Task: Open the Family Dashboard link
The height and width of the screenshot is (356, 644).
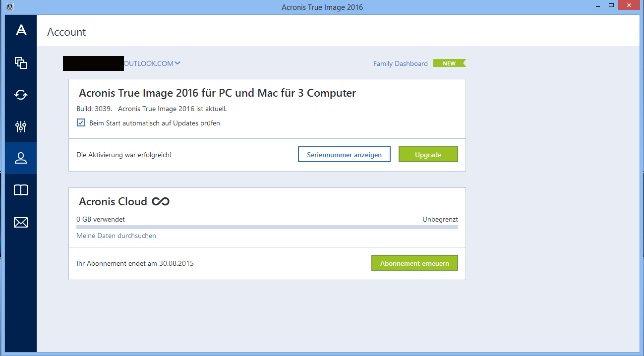Action: click(x=400, y=63)
